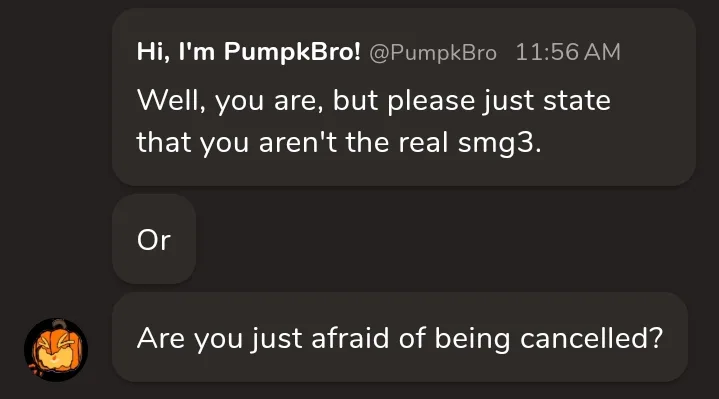The height and width of the screenshot is (399, 719).
Task: Open the pumpkin avatar profile picture
Action: pos(56,350)
